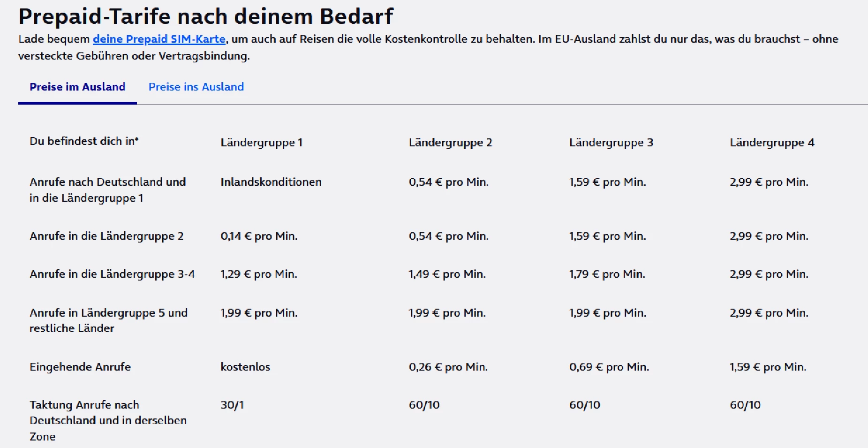Image resolution: width=868 pixels, height=448 pixels.
Task: Switch to the "Preise ins Ausland" tab
Action: point(196,87)
